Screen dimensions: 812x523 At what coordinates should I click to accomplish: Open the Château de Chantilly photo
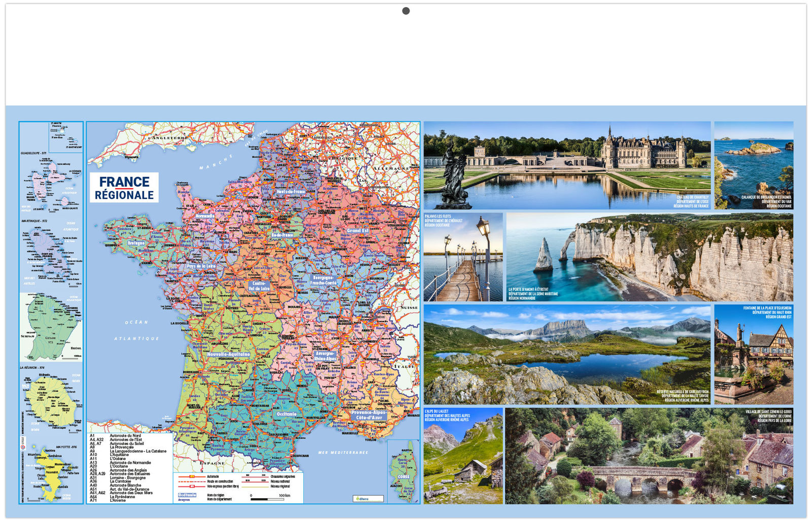(567, 165)
